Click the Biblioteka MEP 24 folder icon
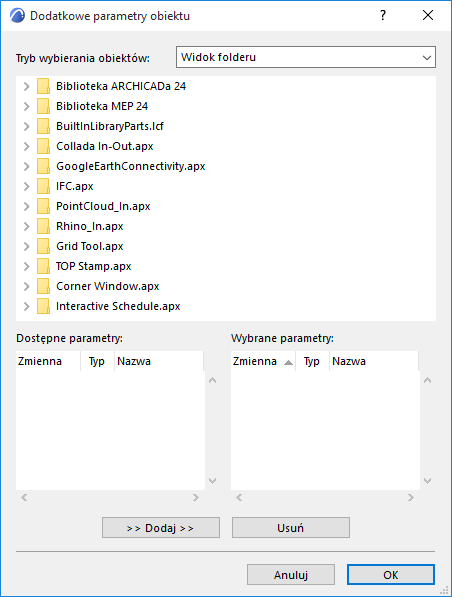The image size is (452, 597). [43, 106]
